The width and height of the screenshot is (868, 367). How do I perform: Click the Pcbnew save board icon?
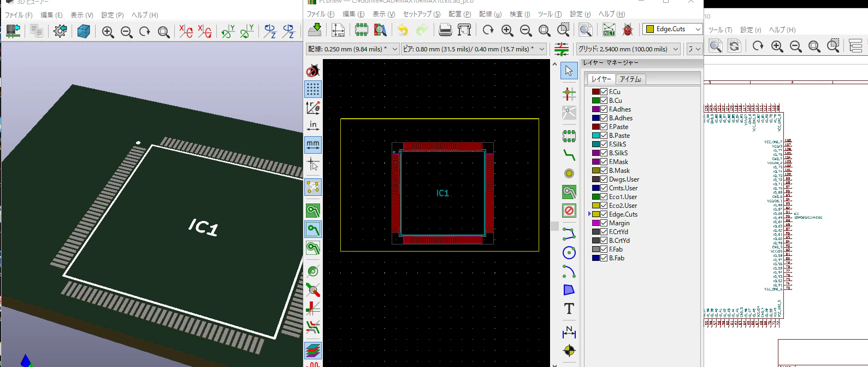coord(315,30)
